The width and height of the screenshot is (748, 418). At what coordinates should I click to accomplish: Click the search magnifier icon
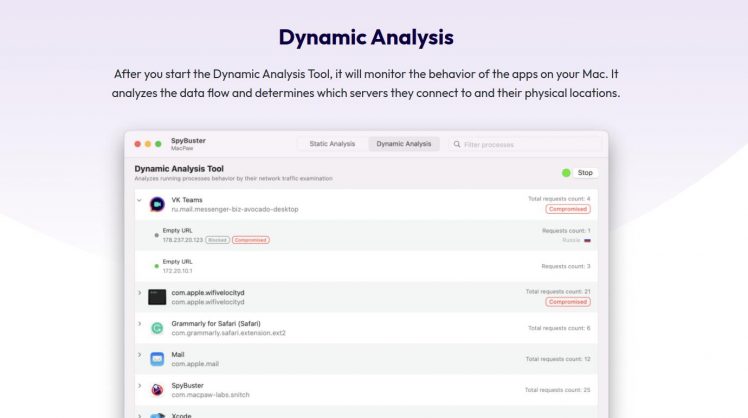pyautogui.click(x=458, y=144)
